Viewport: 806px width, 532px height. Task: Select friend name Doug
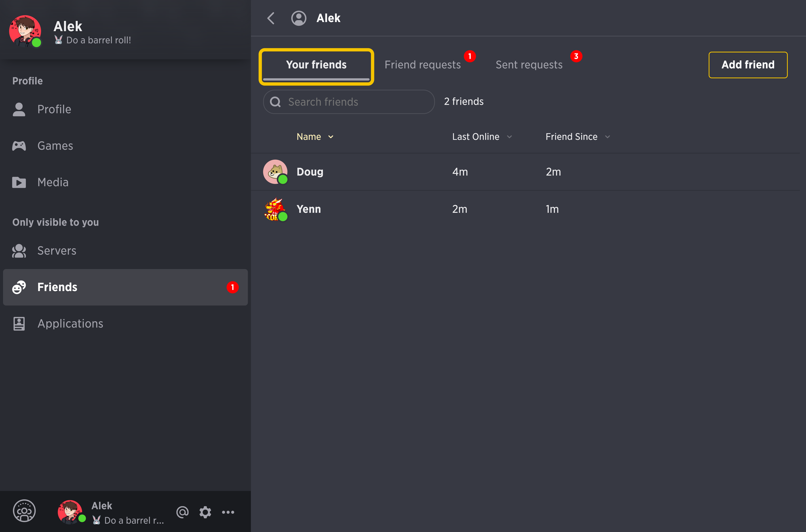click(310, 172)
